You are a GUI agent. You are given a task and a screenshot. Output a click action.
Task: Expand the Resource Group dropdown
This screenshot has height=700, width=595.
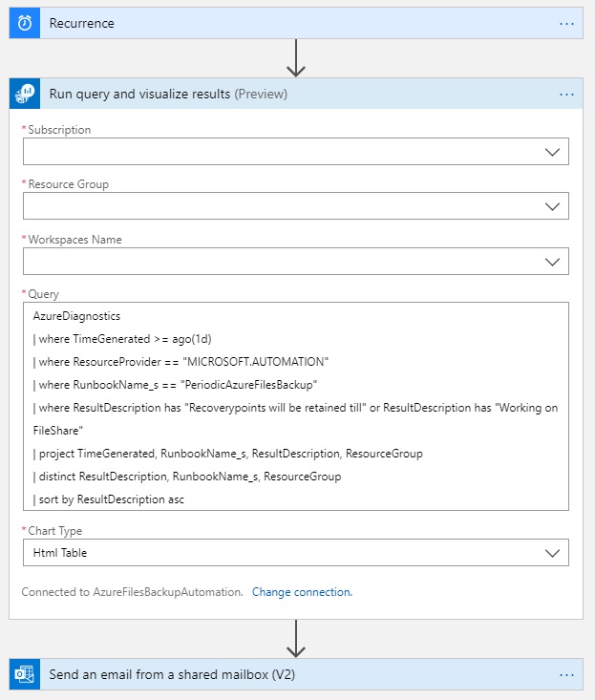point(551,206)
